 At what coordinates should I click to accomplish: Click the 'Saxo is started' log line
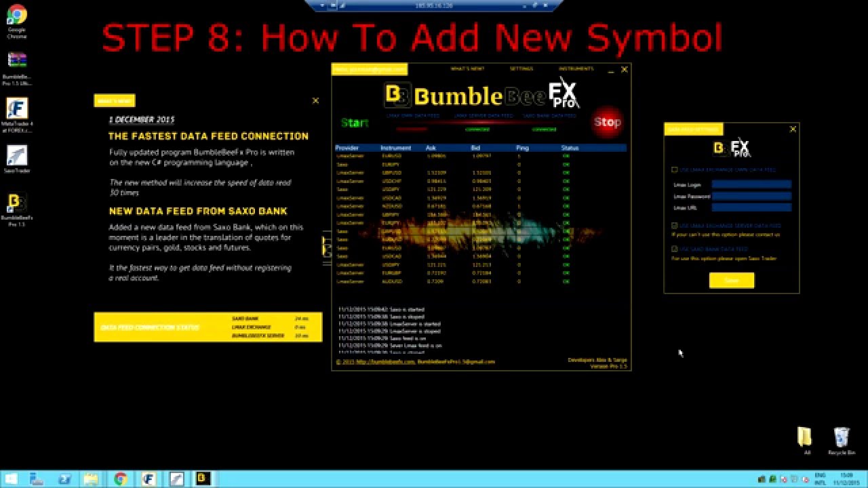[x=381, y=310]
